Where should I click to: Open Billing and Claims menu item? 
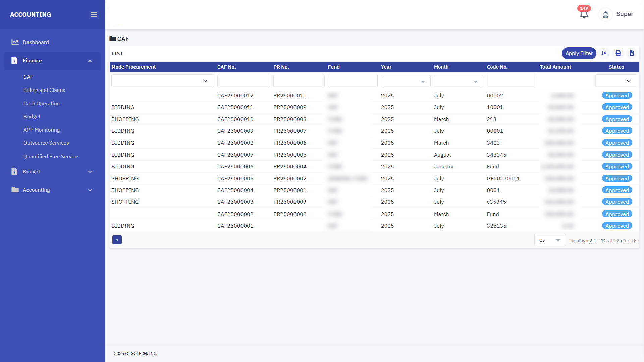coord(44,90)
